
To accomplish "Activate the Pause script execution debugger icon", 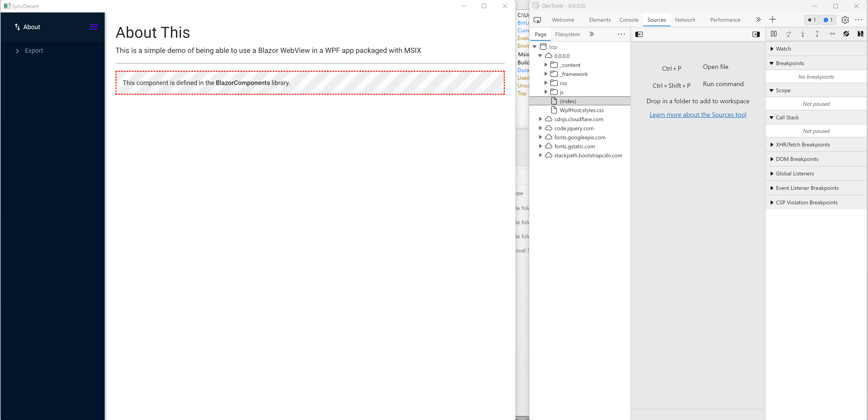I will 774,34.
